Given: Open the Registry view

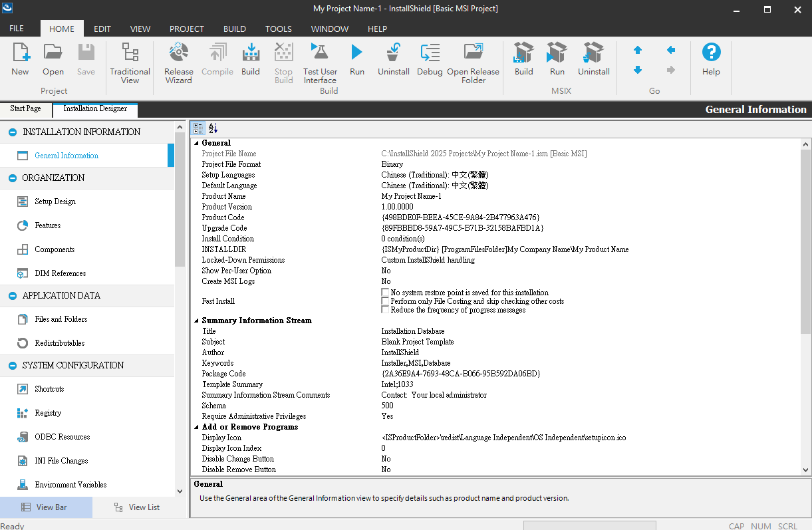Looking at the screenshot, I should tap(48, 413).
